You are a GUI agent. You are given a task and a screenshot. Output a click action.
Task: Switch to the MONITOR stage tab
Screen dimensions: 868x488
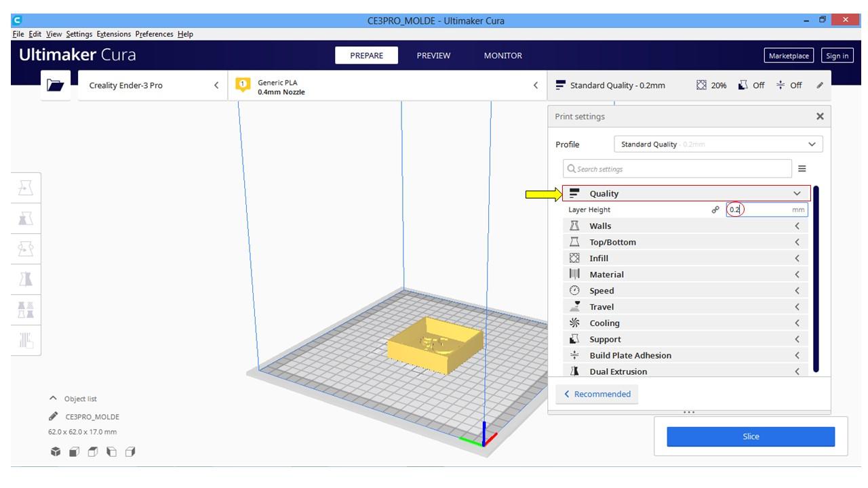pos(503,56)
